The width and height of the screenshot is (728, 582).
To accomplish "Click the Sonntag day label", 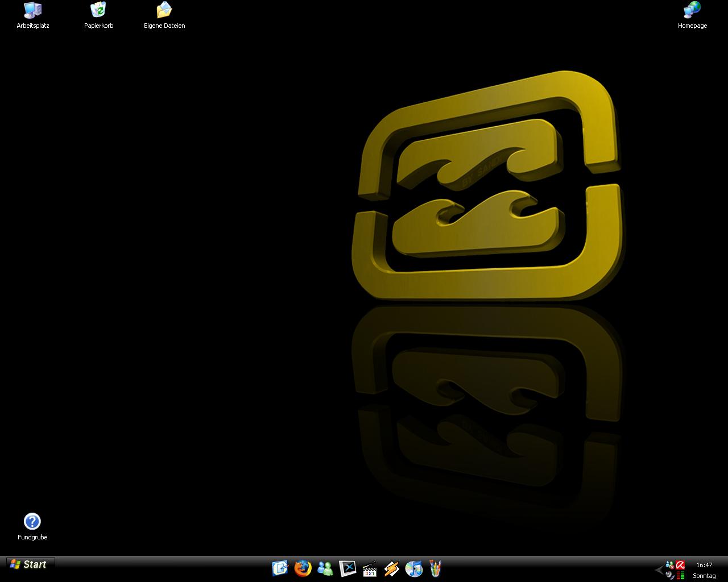I will (x=704, y=576).
